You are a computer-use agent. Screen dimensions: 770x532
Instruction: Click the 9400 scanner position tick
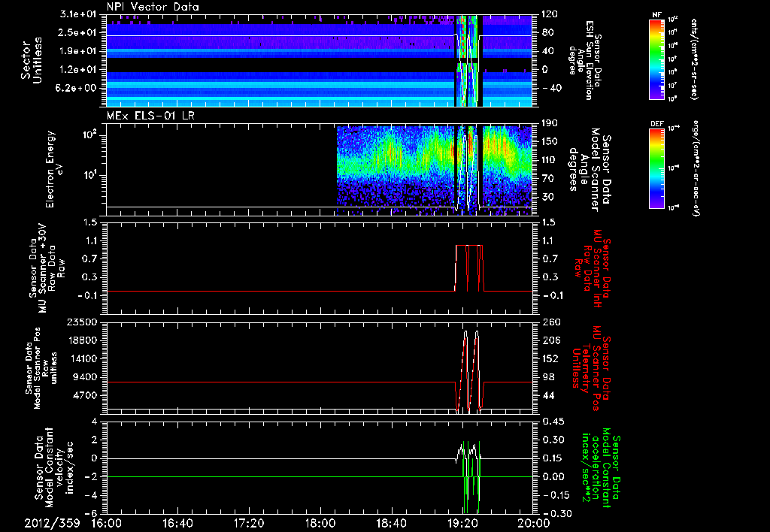point(84,377)
